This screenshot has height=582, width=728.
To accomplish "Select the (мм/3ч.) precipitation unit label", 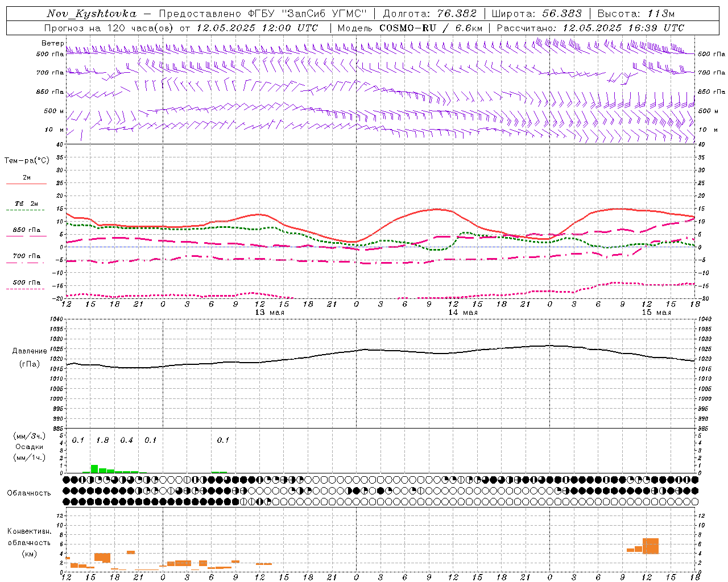I will click(30, 436).
